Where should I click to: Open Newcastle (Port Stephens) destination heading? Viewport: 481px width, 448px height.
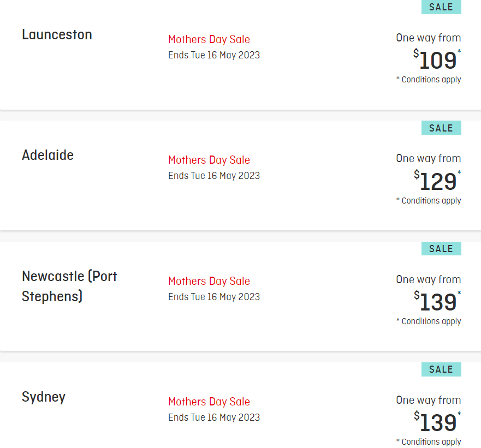coord(69,286)
